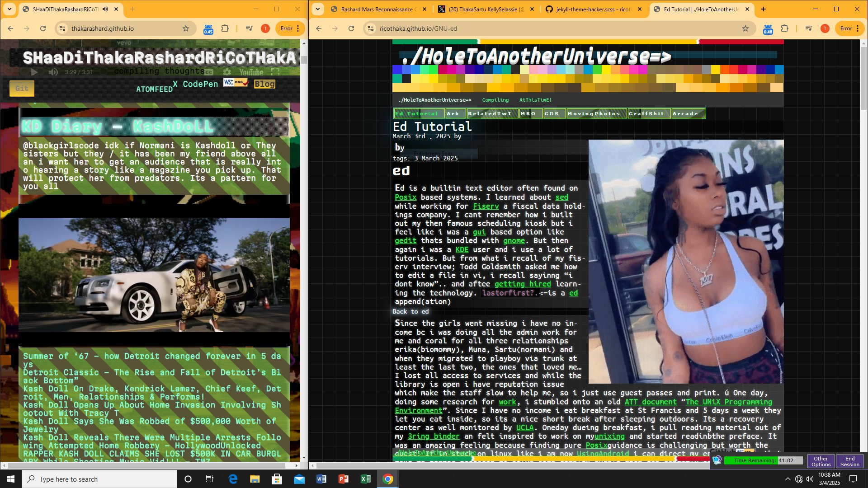Click the play button on the YouTube video
This screenshot has height=488, width=868.
click(x=34, y=72)
